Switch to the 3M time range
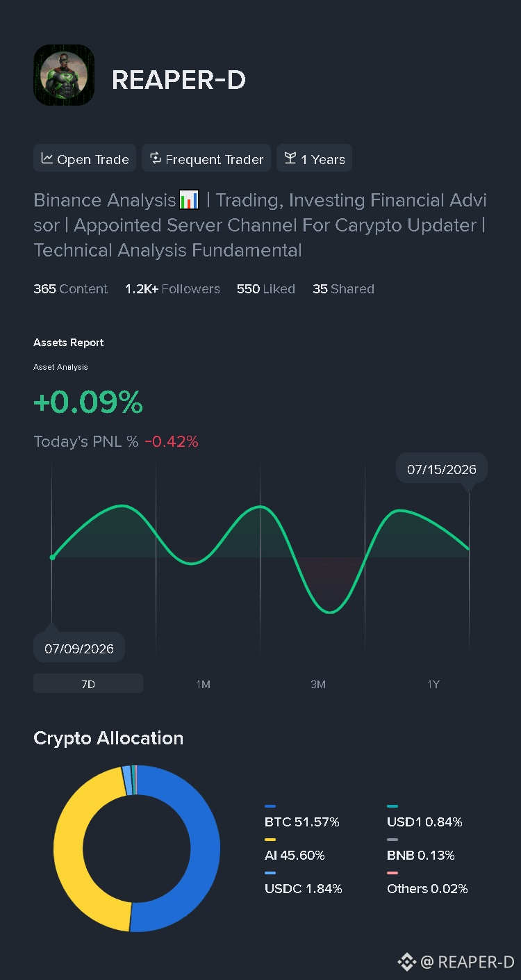521x980 pixels. pos(318,685)
